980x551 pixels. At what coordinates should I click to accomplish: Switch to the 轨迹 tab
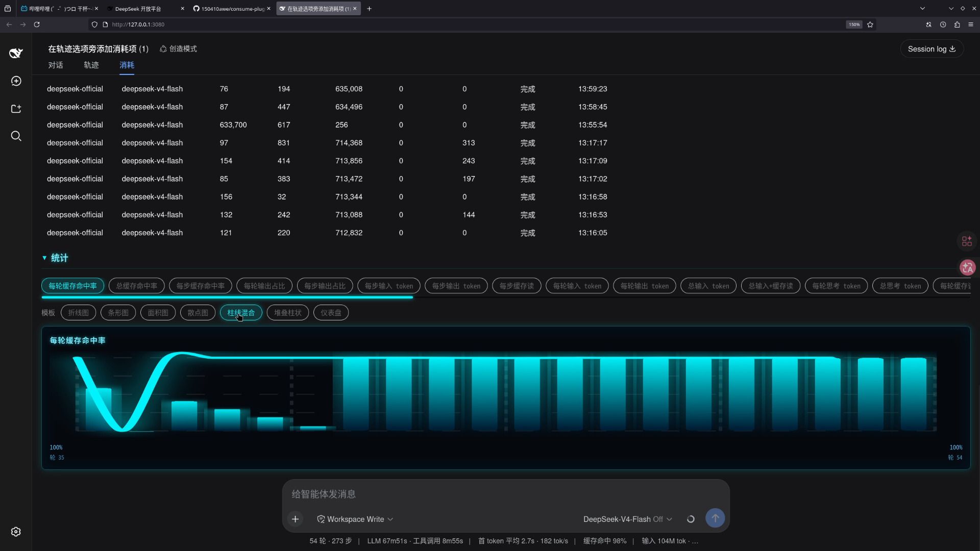point(91,65)
